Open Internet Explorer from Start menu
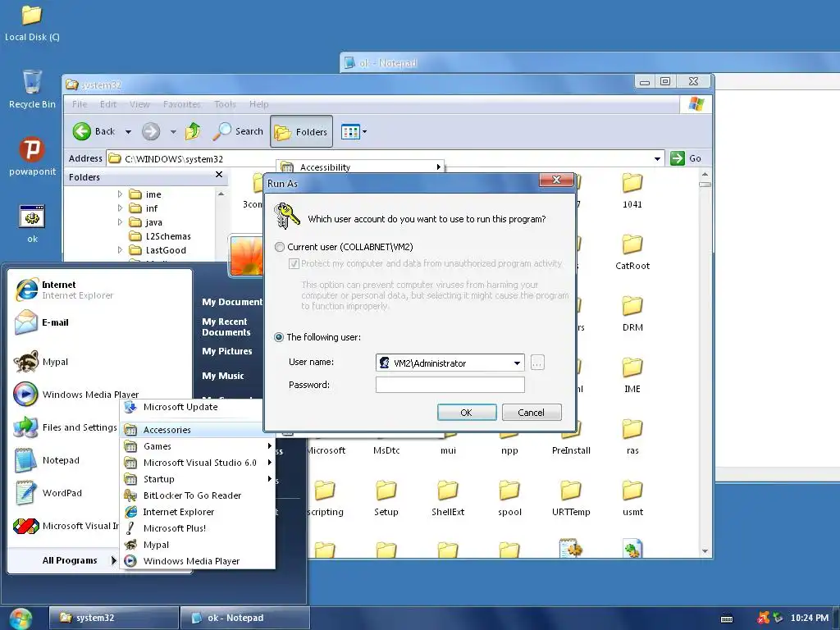 (x=100, y=290)
